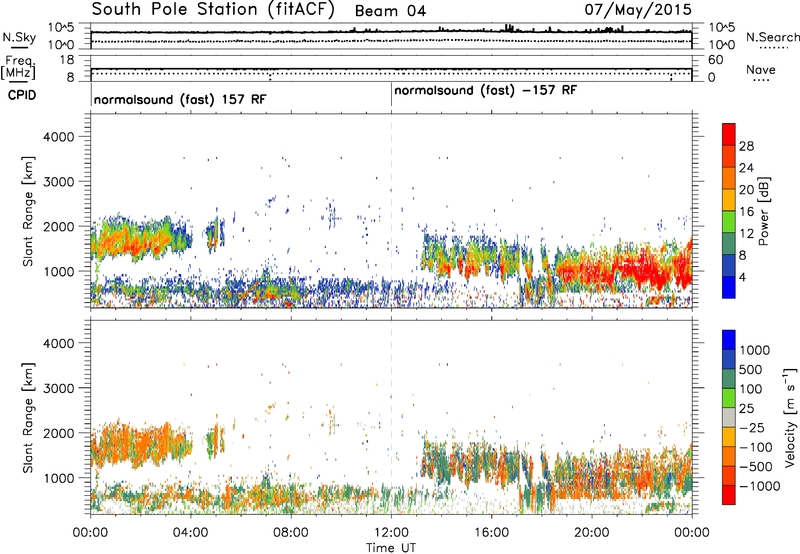This screenshot has height=554, width=800.
Task: Click the '24' tick on Power colorbar
Action: pos(746,168)
